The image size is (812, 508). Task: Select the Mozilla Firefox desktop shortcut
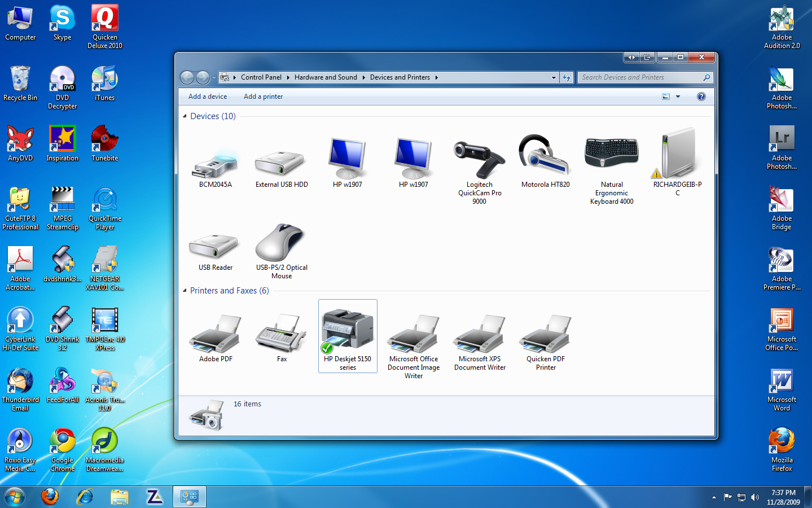coord(782,450)
